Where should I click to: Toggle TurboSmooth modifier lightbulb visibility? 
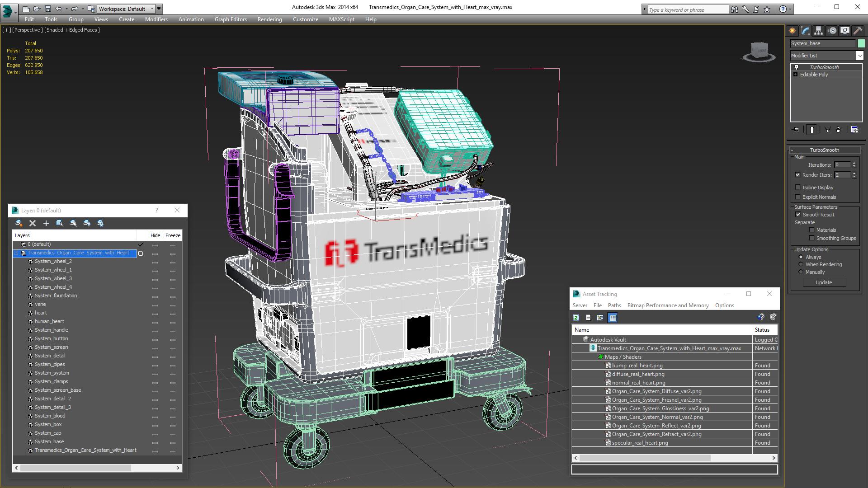(x=796, y=67)
